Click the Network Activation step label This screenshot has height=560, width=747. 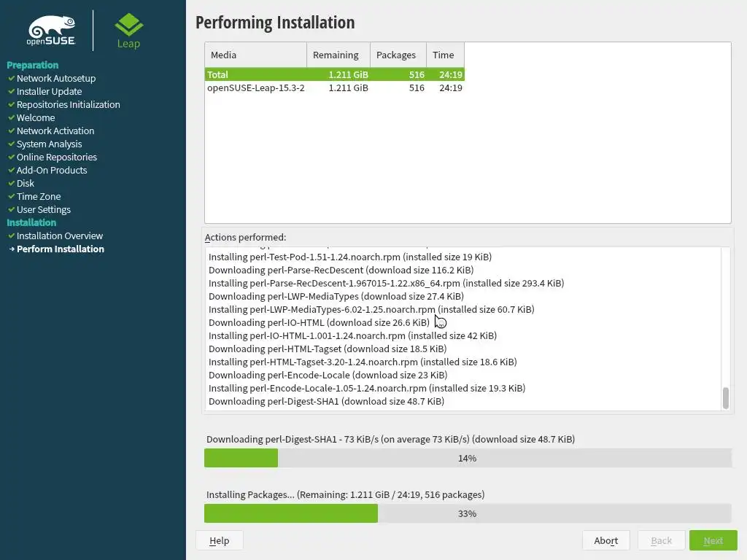tap(55, 131)
